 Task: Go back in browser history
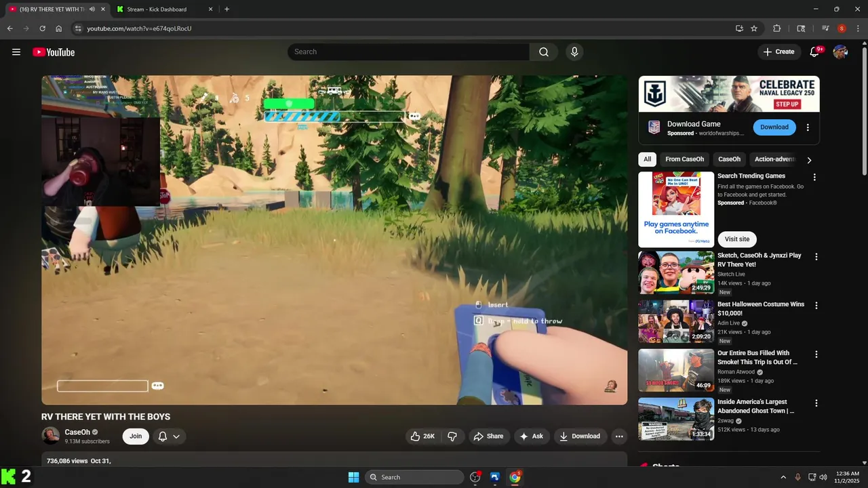pos(9,28)
